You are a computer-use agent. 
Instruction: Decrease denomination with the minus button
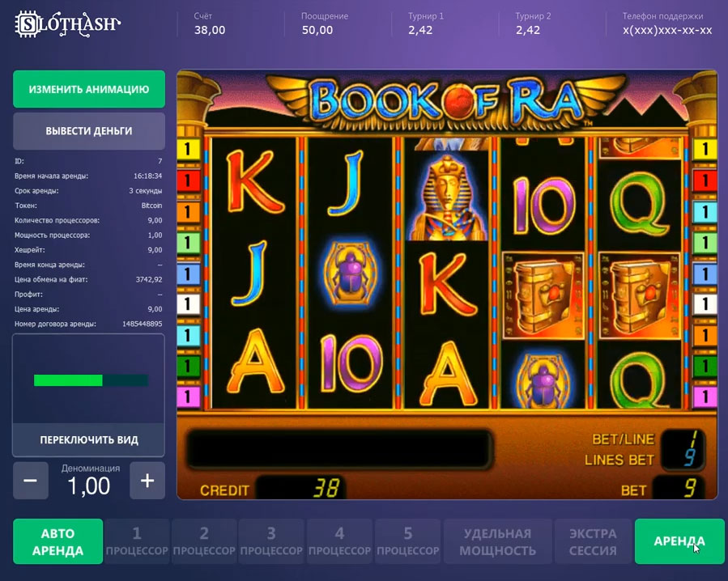click(x=31, y=481)
